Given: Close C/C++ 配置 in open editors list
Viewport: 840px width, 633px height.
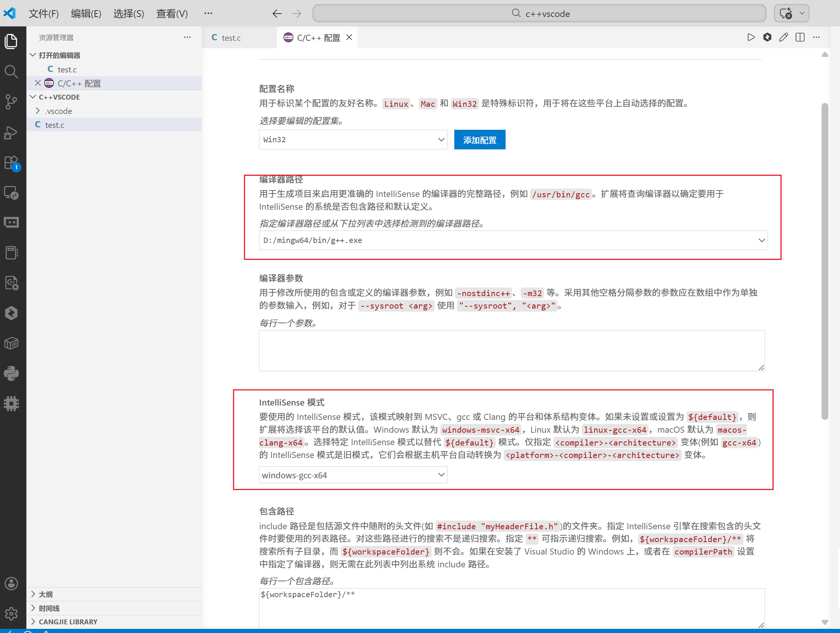Looking at the screenshot, I should pyautogui.click(x=38, y=83).
